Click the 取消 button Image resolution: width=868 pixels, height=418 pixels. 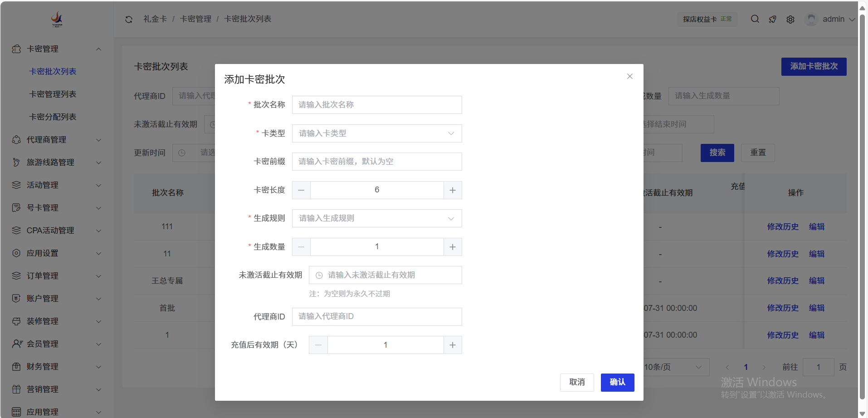tap(577, 382)
